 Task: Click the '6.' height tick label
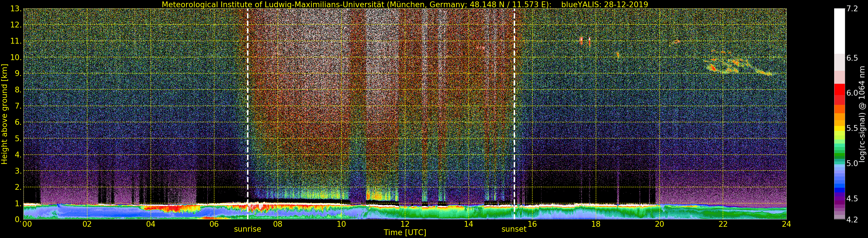[x=18, y=122]
